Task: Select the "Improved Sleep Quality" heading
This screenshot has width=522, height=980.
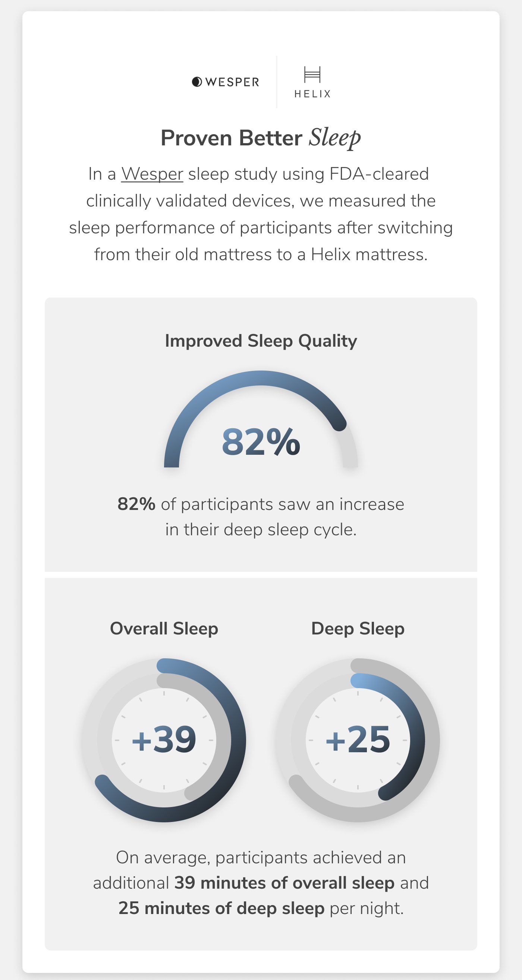Action: [261, 340]
